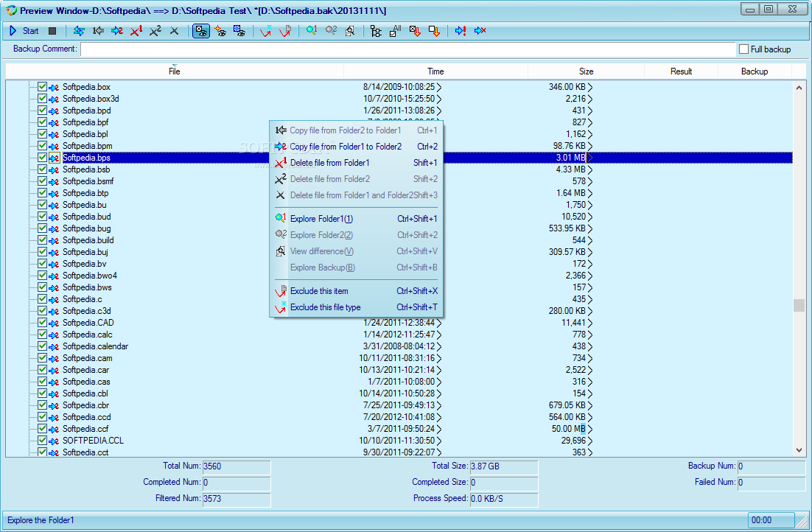Click the Start button in toolbar
This screenshot has height=532, width=812.
24,31
